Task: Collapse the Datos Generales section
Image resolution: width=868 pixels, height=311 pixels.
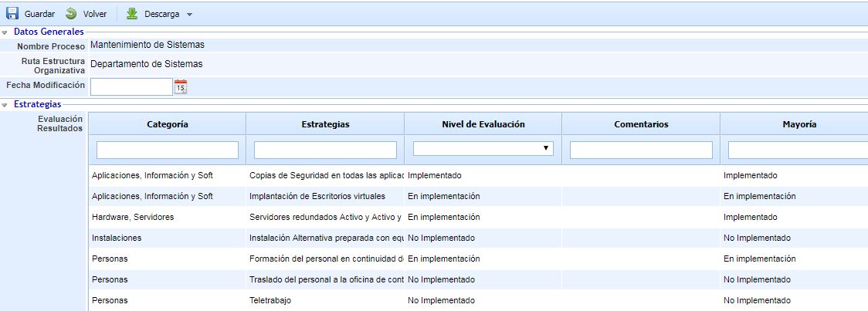Action: point(5,32)
